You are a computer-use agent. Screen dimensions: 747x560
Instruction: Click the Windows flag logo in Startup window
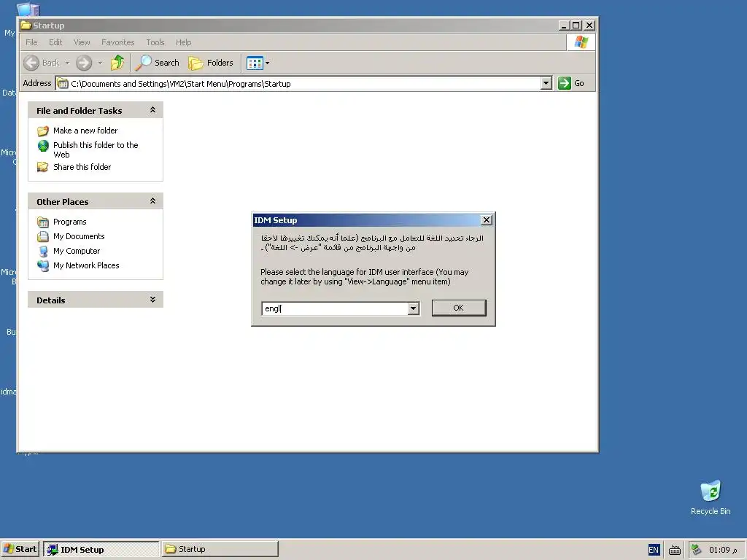[581, 42]
